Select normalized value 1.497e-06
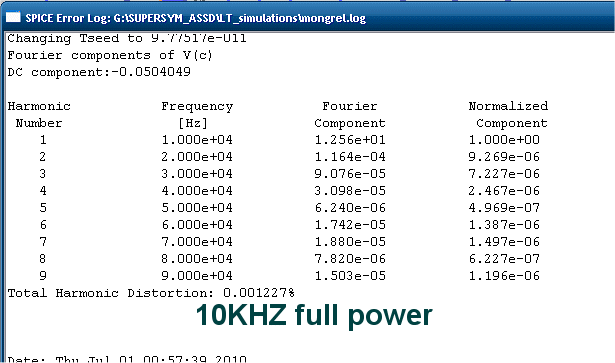The image size is (615, 363). pyautogui.click(x=504, y=242)
